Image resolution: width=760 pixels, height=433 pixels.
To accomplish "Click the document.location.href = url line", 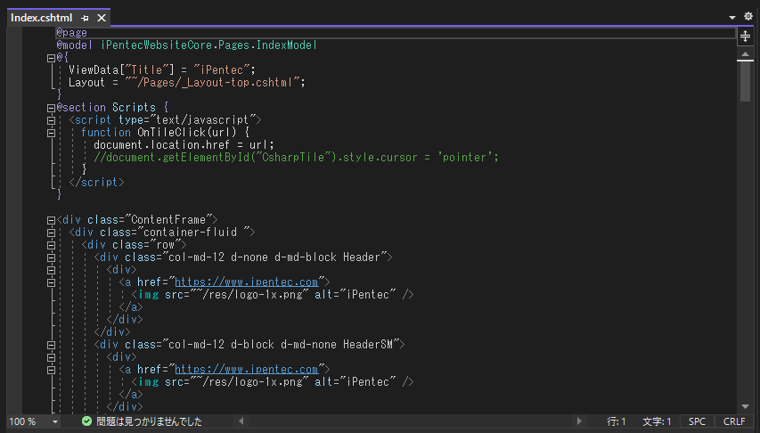I will [184, 145].
